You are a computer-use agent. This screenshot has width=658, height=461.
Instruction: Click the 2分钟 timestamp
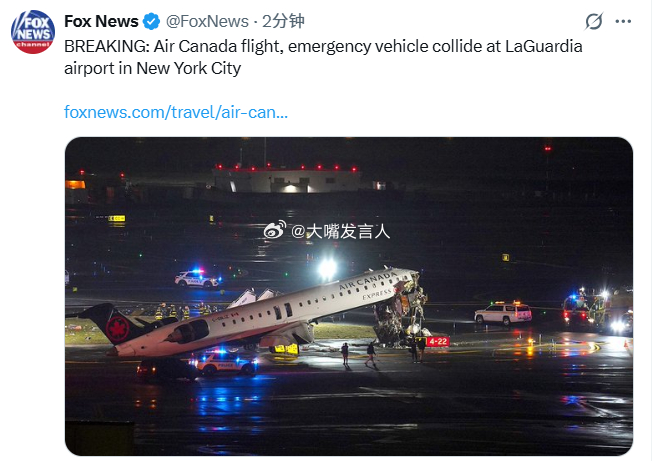(283, 21)
